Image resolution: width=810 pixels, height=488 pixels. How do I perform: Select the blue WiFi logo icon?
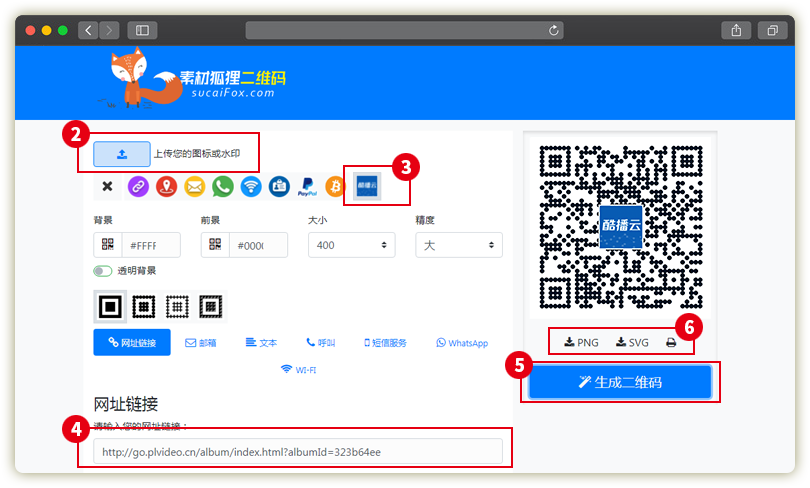[250, 186]
